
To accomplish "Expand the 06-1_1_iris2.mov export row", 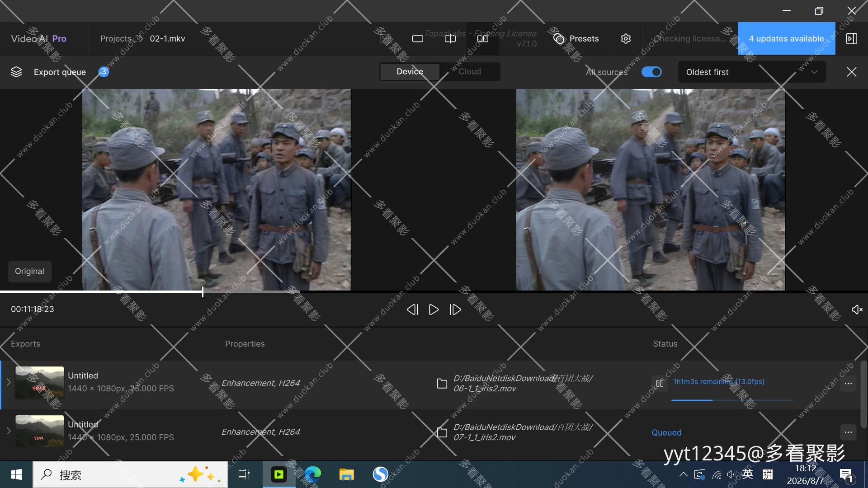I will pyautogui.click(x=9, y=382).
